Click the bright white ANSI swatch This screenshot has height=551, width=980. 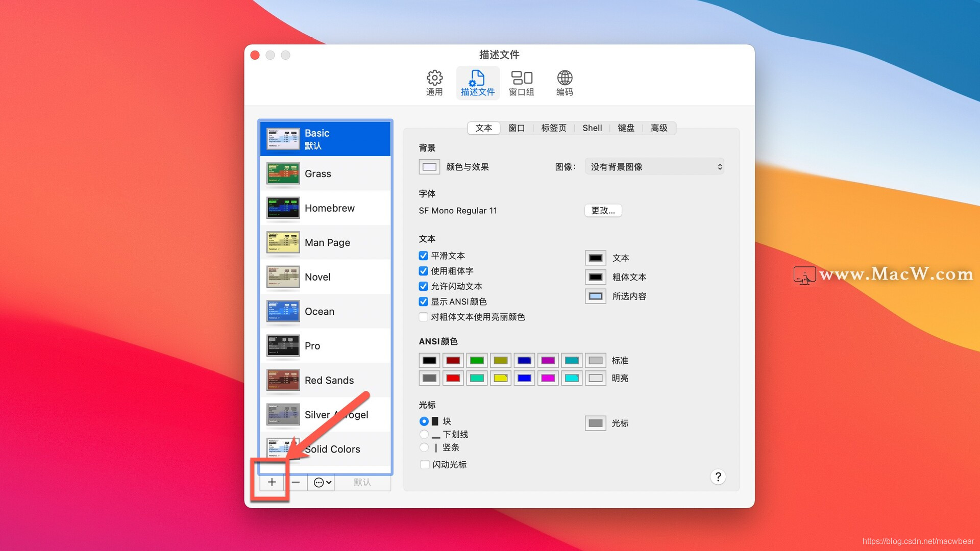[595, 378]
